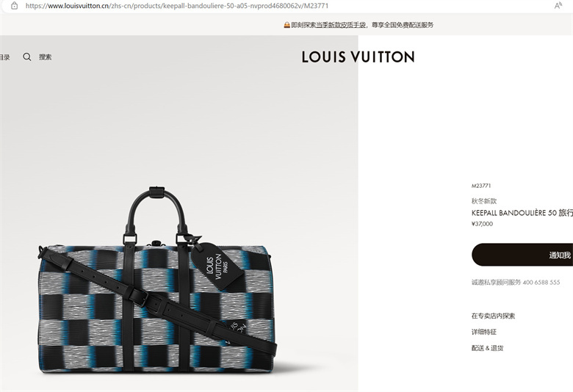The image size is (573, 392).
Task: Click the 通知我 button
Action: (522, 255)
